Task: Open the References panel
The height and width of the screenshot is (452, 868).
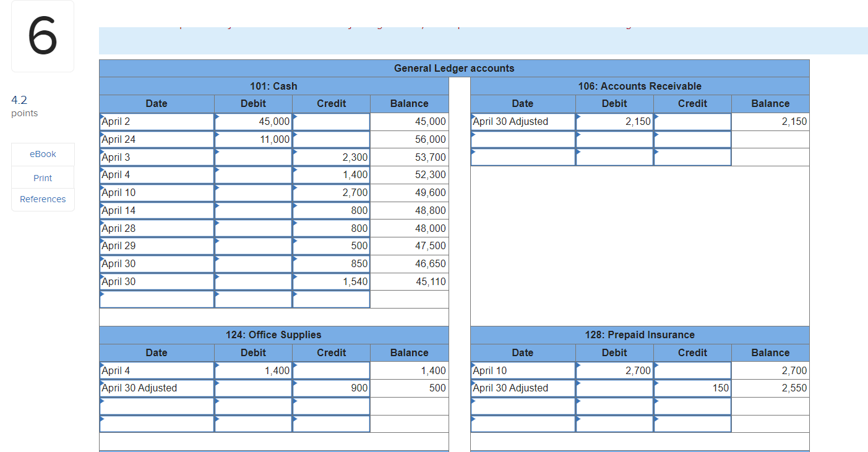Action: coord(42,199)
